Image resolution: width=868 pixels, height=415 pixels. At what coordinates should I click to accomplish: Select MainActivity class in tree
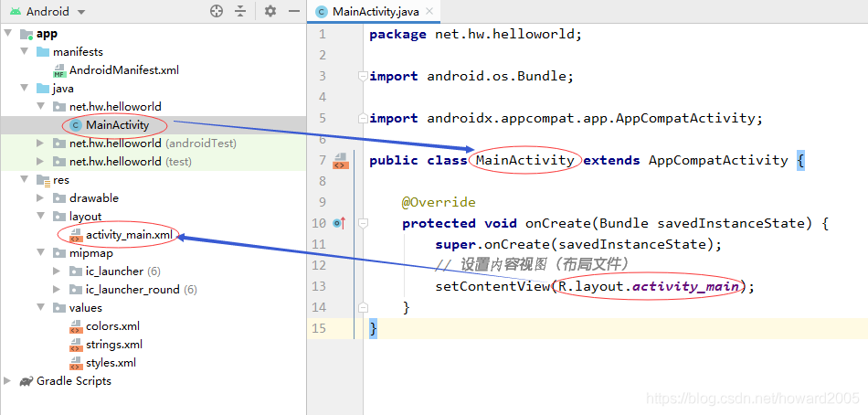[x=117, y=125]
